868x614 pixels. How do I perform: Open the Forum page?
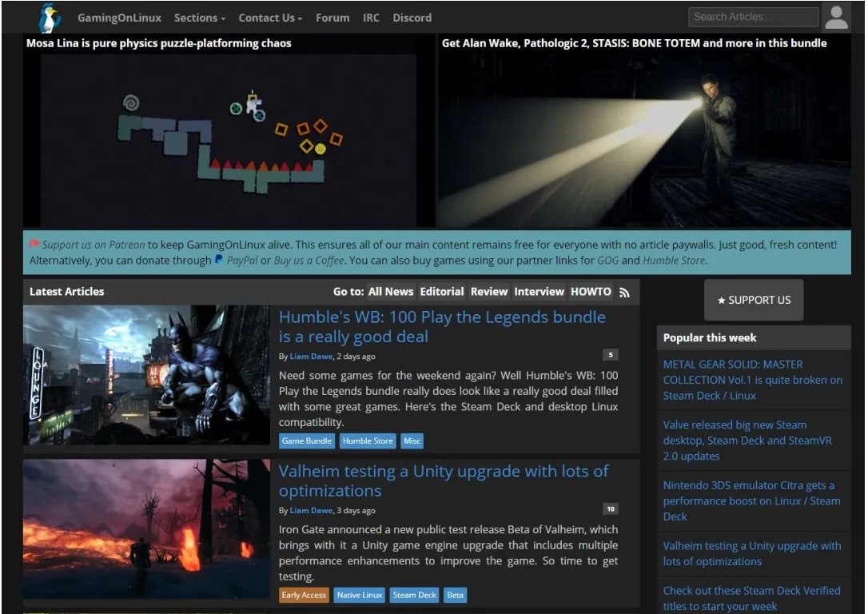point(332,18)
